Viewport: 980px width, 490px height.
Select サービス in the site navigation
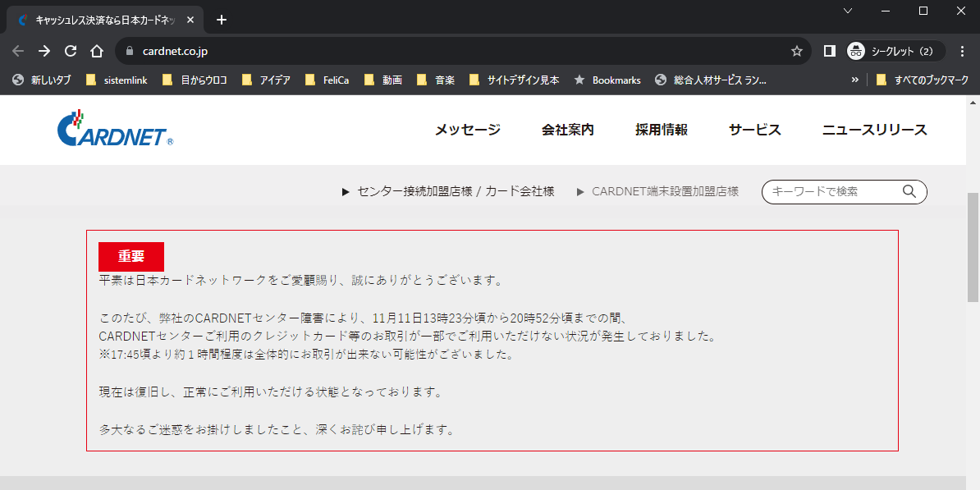click(x=753, y=130)
